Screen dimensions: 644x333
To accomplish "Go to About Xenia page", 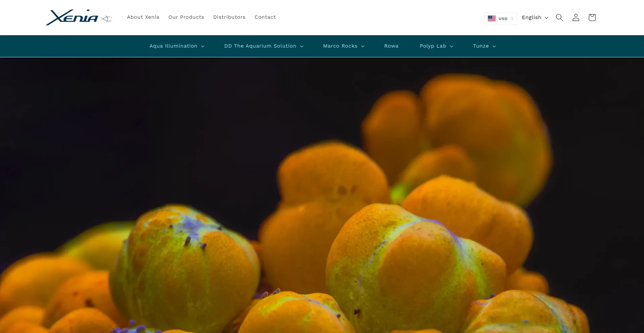I will [x=143, y=17].
